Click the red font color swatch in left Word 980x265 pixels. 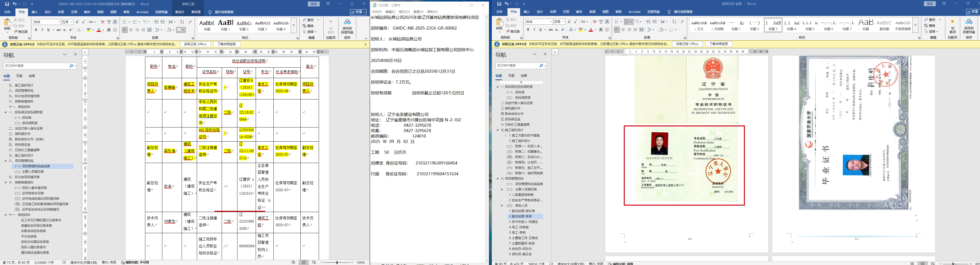(x=99, y=30)
